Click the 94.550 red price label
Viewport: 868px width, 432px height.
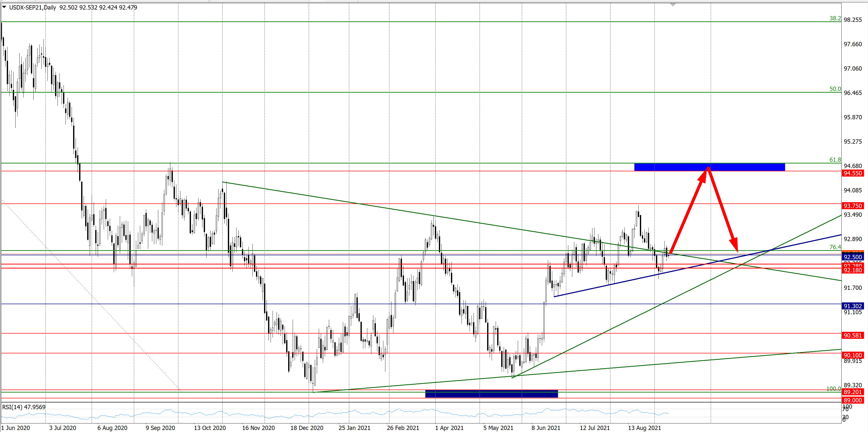coord(852,173)
